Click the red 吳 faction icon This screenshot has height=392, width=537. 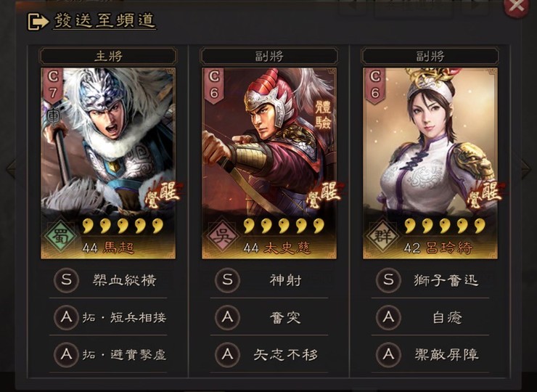point(221,237)
